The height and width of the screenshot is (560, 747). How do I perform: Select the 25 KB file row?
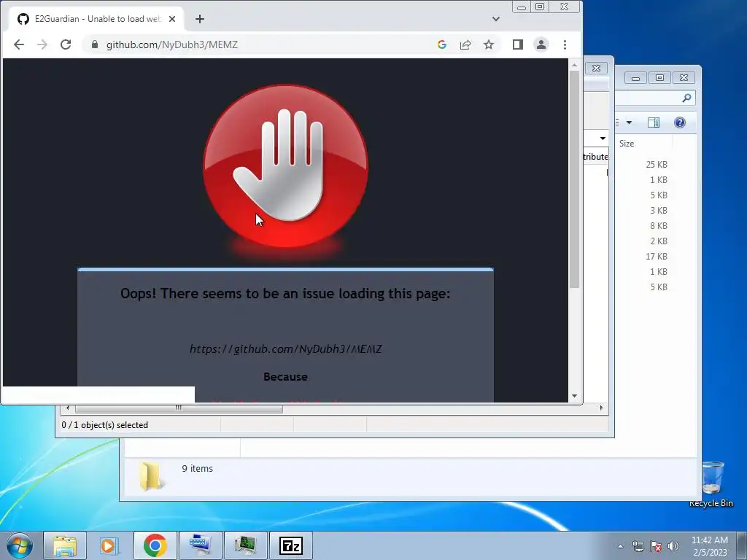[656, 164]
